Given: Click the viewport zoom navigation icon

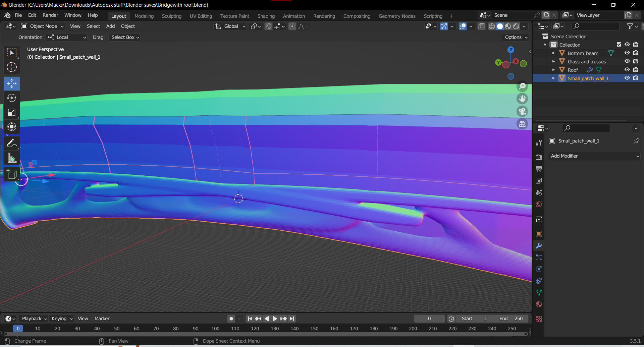Looking at the screenshot, I should 522,86.
